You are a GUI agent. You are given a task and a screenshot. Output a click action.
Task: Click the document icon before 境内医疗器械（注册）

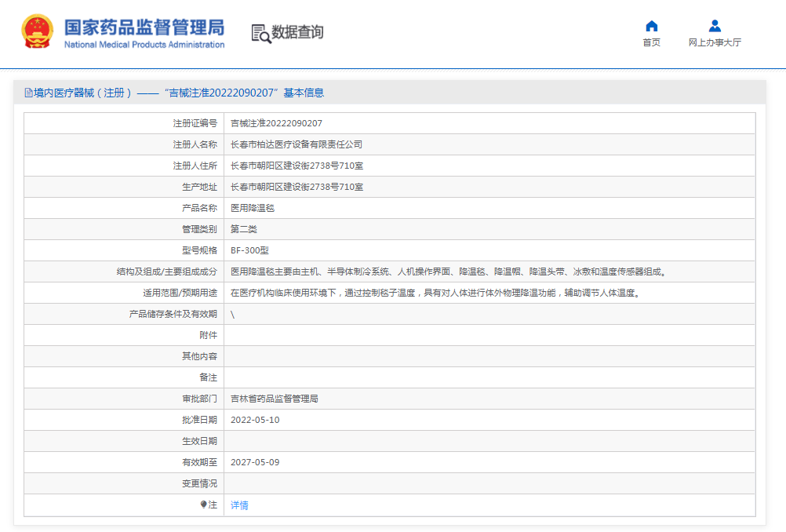[27, 93]
